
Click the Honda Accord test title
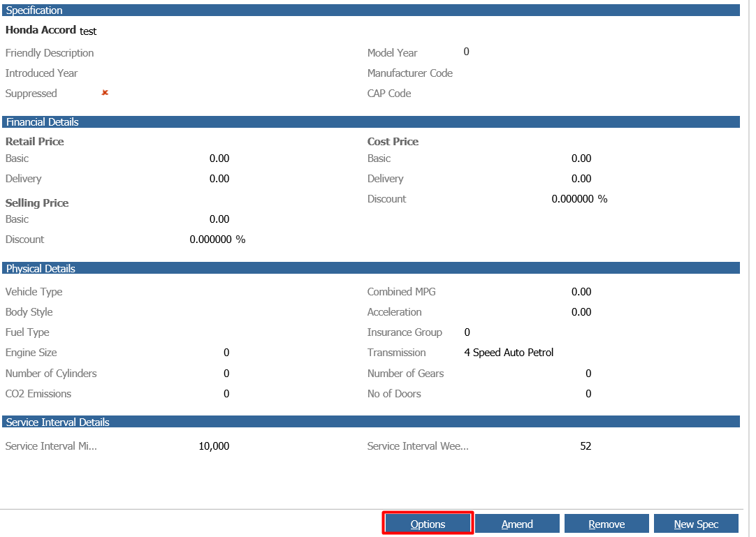50,30
